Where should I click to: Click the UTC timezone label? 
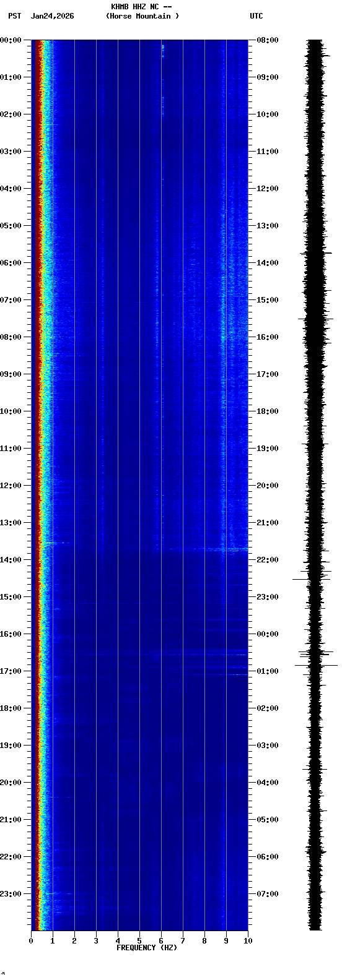pyautogui.click(x=256, y=16)
